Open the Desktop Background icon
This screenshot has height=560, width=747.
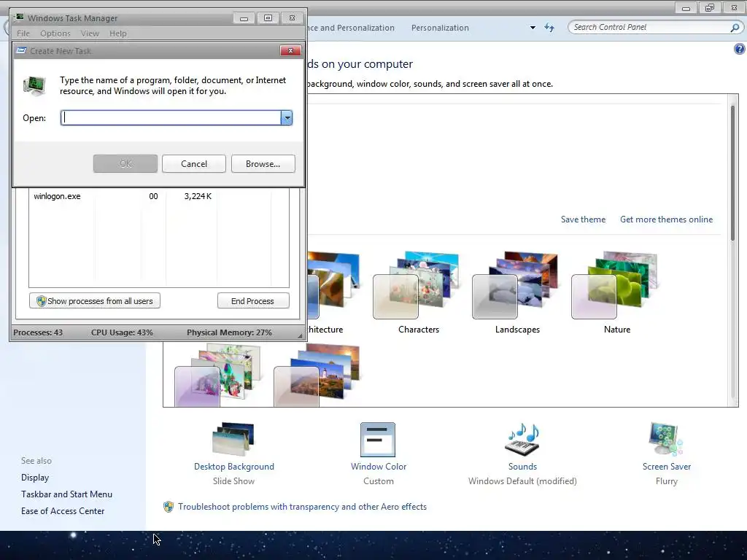tap(233, 440)
